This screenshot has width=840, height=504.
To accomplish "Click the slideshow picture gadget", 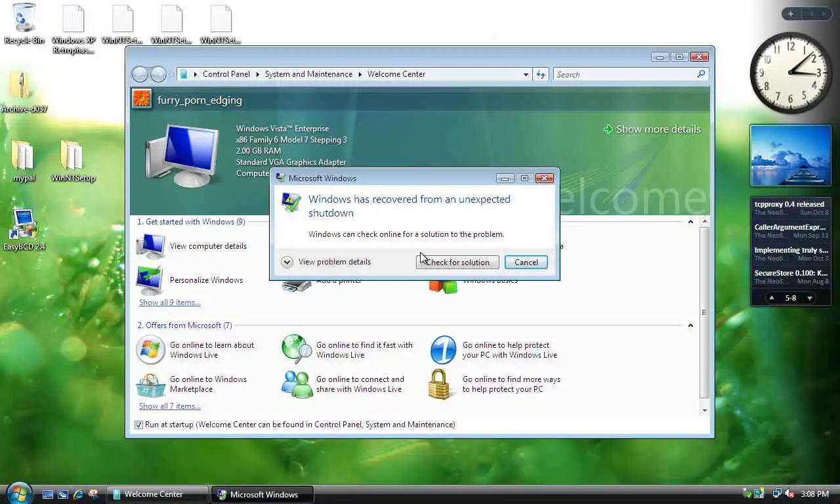I will [790, 156].
